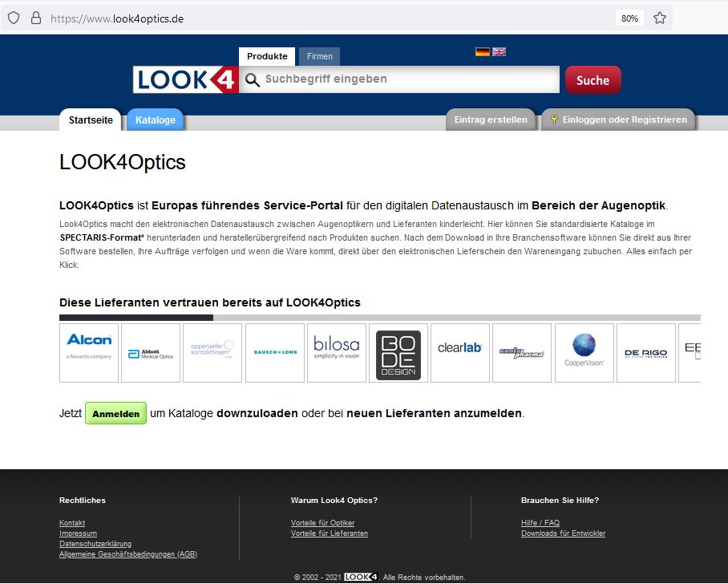Select the Firmen search tab

click(319, 56)
